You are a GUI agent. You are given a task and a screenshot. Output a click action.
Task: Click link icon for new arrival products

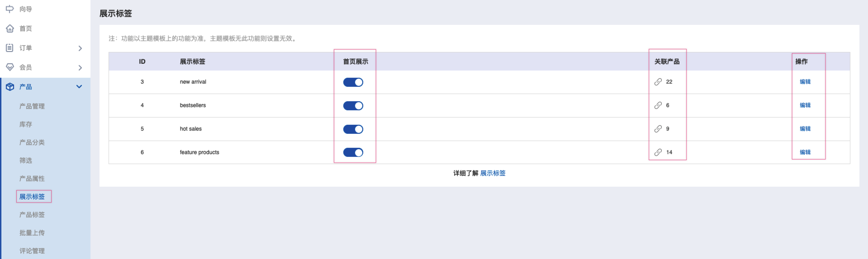click(x=658, y=82)
